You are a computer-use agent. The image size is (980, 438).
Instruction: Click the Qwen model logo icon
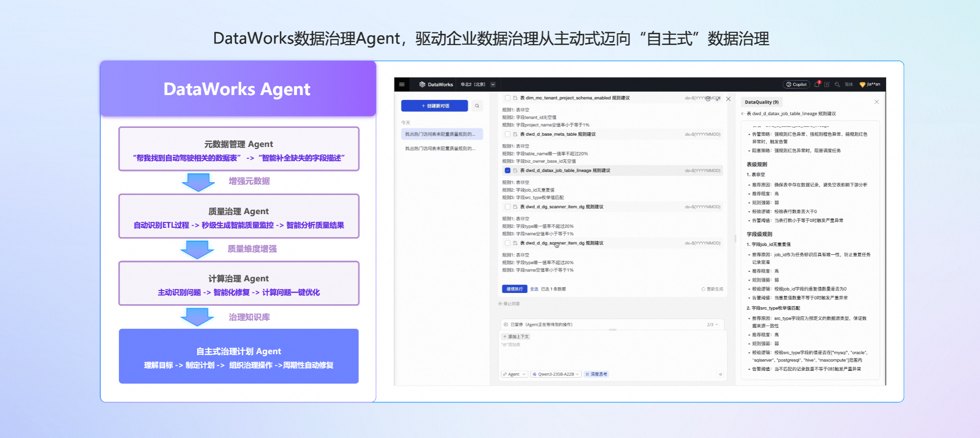[x=535, y=374]
